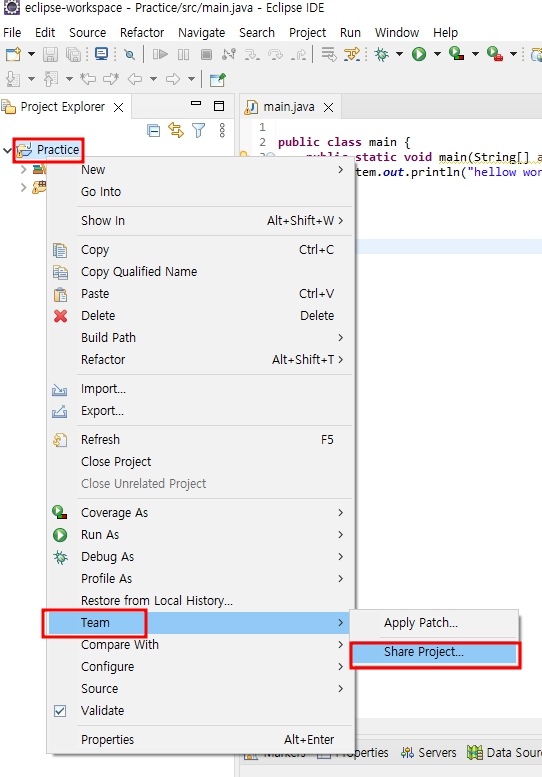Click the Disconnect debug icon

click(x=228, y=54)
